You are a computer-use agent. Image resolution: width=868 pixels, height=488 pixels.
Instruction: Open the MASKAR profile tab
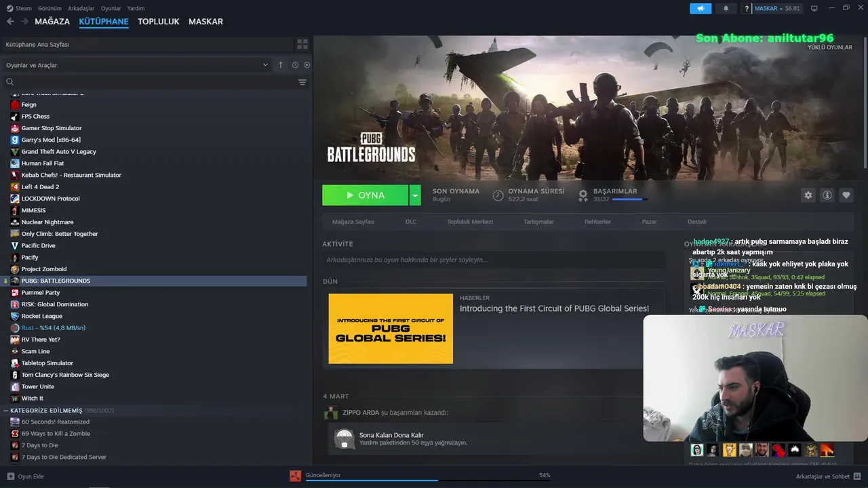[205, 22]
